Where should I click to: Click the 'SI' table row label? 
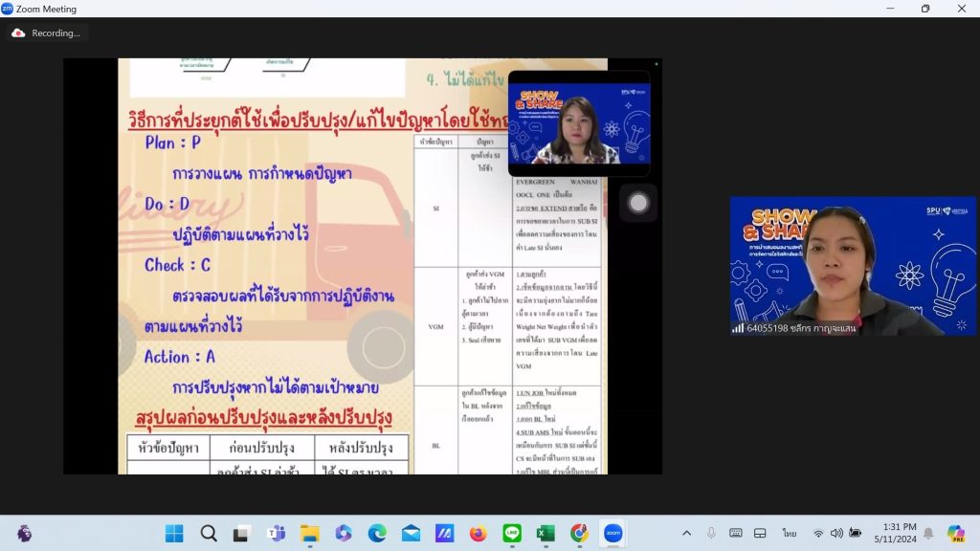point(435,208)
